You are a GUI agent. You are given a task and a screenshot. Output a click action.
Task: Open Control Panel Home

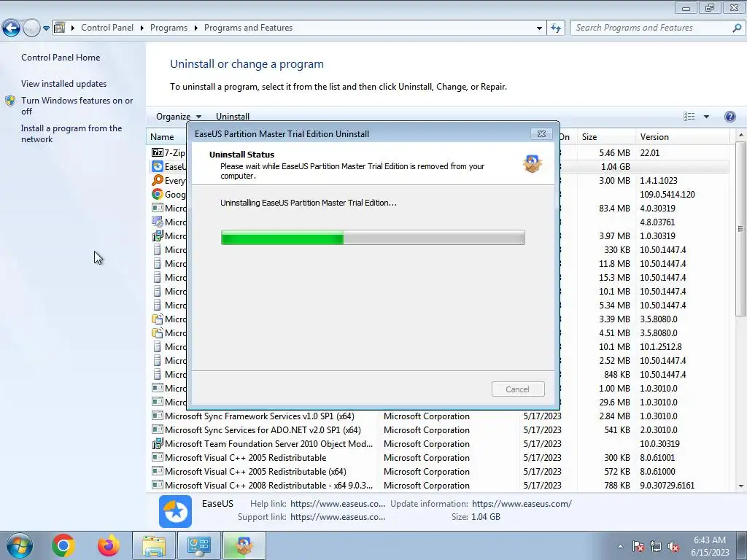click(61, 57)
